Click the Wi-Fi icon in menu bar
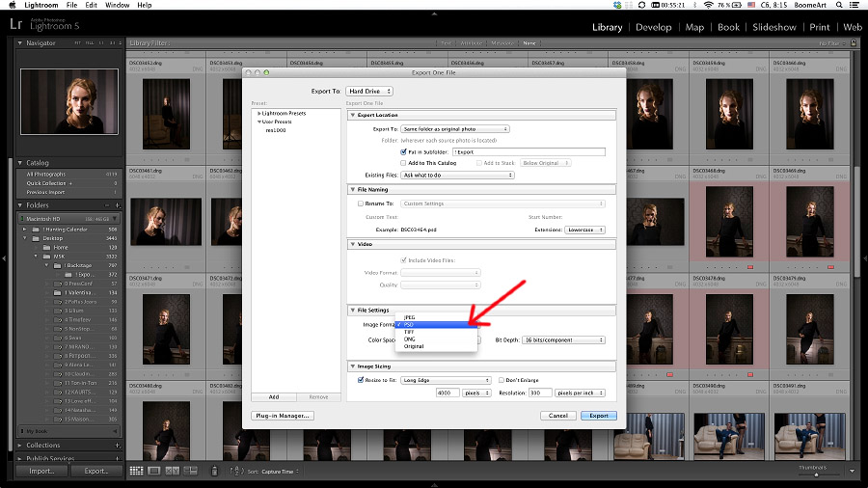Screen dimensions: 868x488 click(x=708, y=5)
